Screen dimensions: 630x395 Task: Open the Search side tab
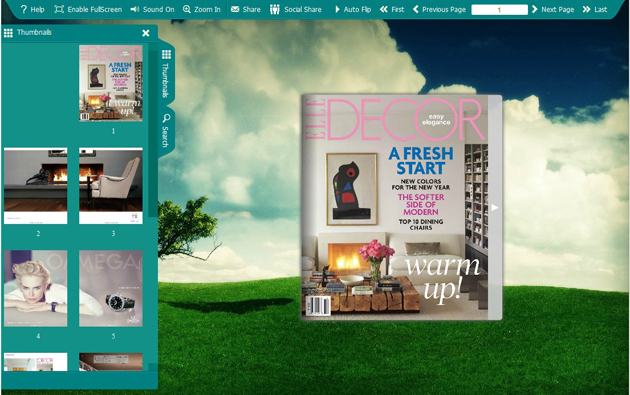[x=166, y=131]
